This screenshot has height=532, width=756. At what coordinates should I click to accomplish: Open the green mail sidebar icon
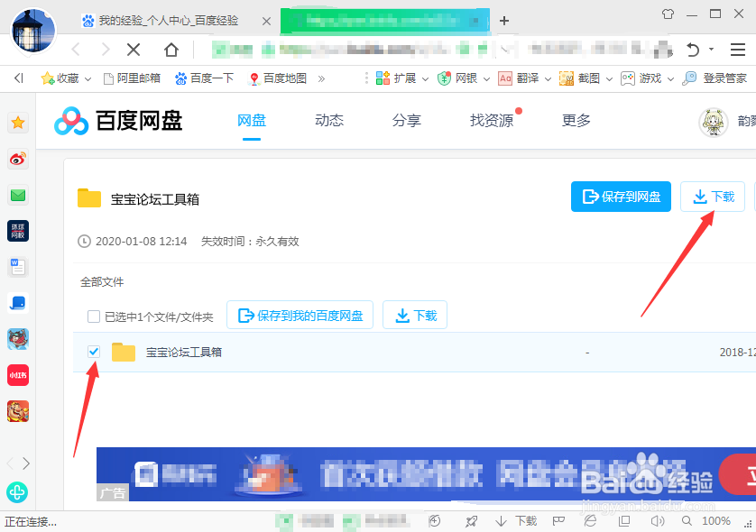pyautogui.click(x=18, y=195)
